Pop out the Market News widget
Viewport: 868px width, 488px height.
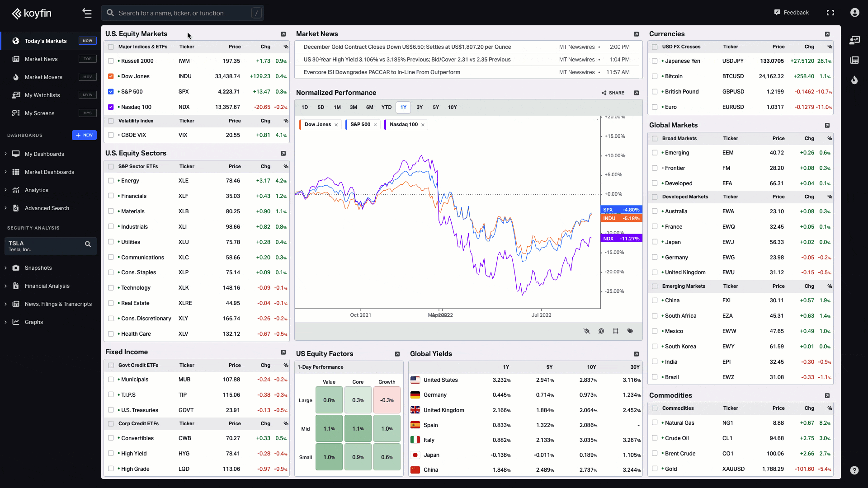click(x=637, y=34)
